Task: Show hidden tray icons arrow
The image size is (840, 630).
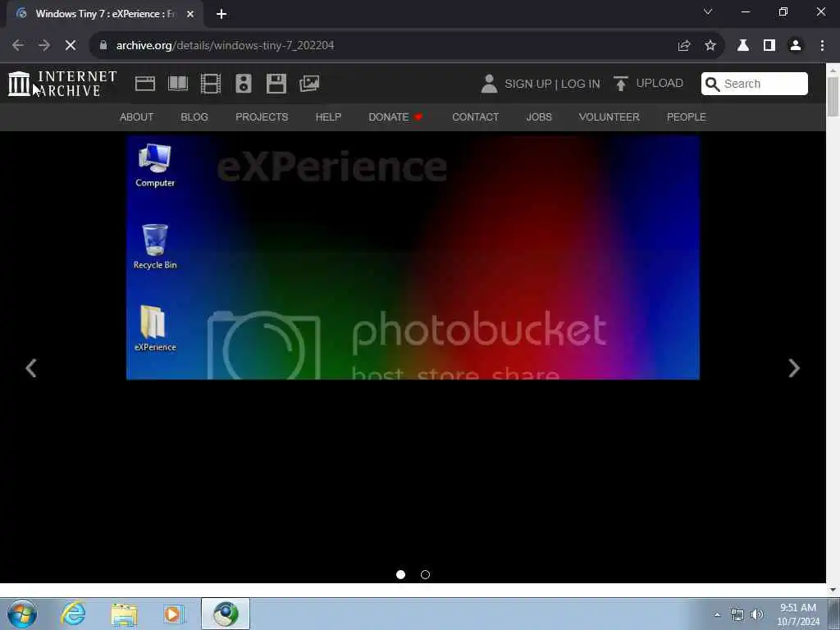Action: 717,615
